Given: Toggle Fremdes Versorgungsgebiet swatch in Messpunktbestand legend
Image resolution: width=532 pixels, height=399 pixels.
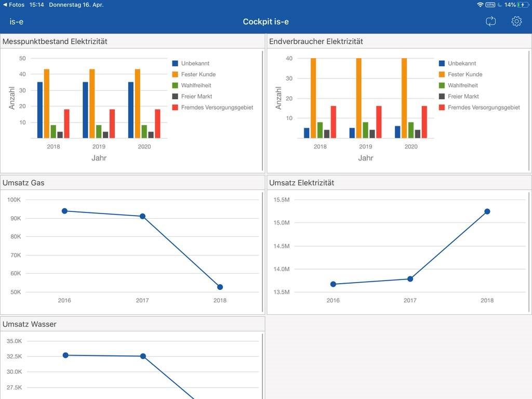Looking at the screenshot, I should point(175,107).
